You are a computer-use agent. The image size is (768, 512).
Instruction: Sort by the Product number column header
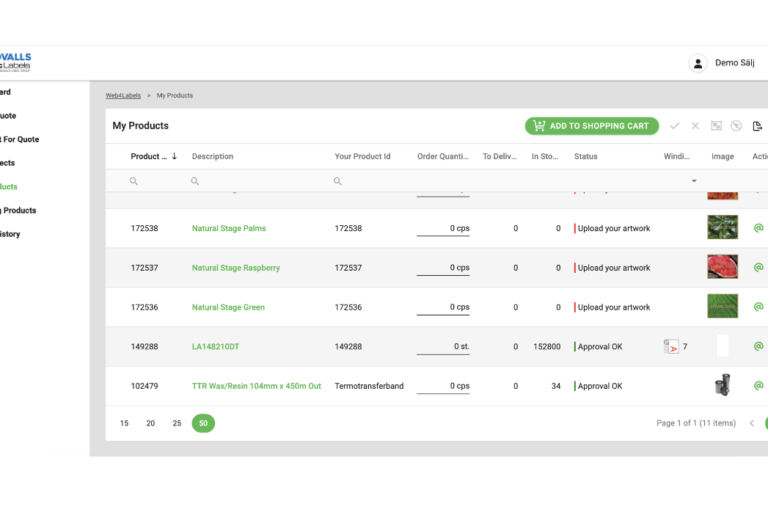[150, 156]
